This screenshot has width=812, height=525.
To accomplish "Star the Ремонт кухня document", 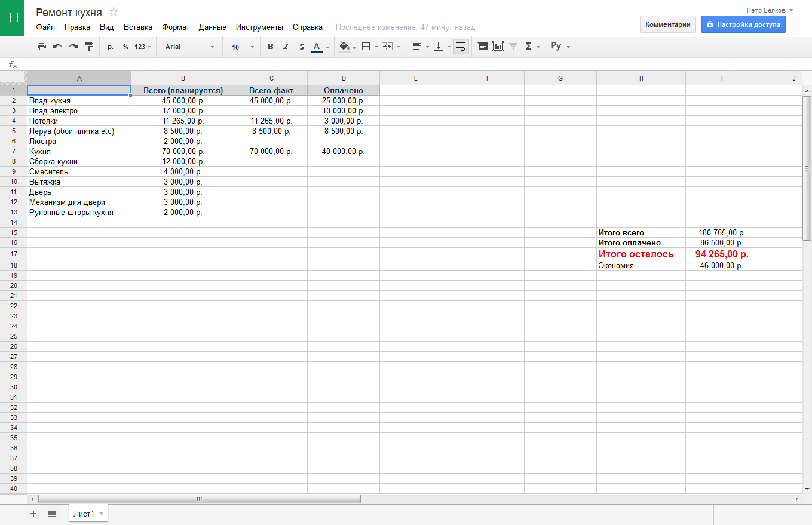I will point(114,12).
